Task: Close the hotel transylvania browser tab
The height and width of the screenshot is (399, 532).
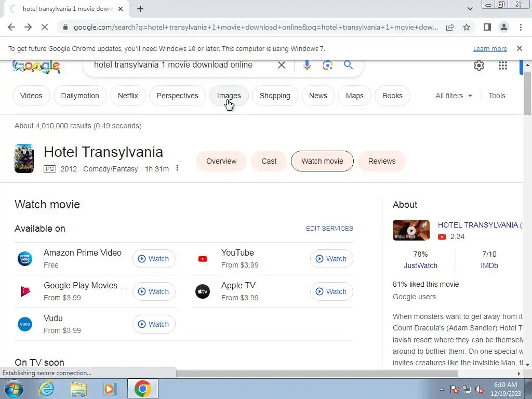Action: [121, 9]
